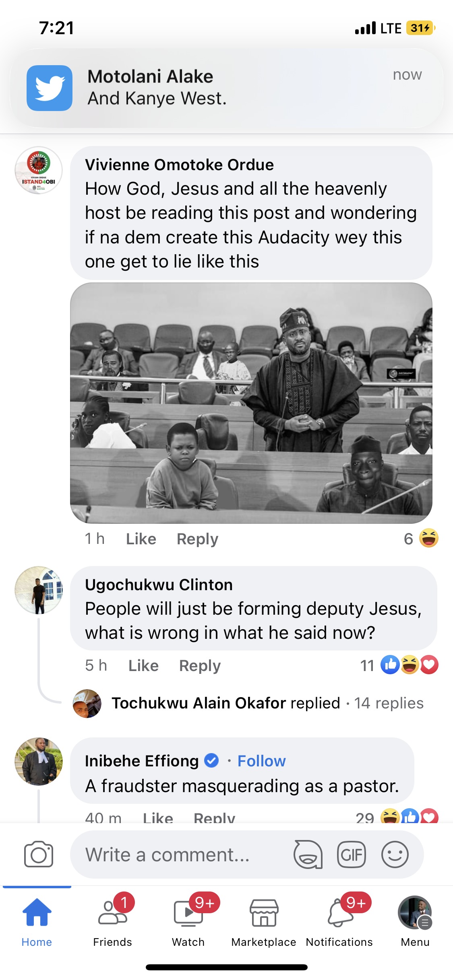Open the avatar sticker picker icon

point(308,854)
